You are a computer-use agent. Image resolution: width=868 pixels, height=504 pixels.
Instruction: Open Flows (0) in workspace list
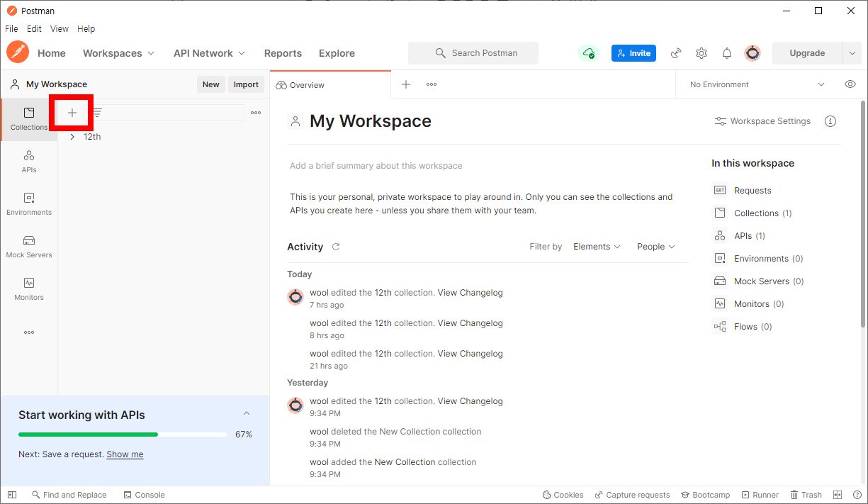click(x=743, y=327)
